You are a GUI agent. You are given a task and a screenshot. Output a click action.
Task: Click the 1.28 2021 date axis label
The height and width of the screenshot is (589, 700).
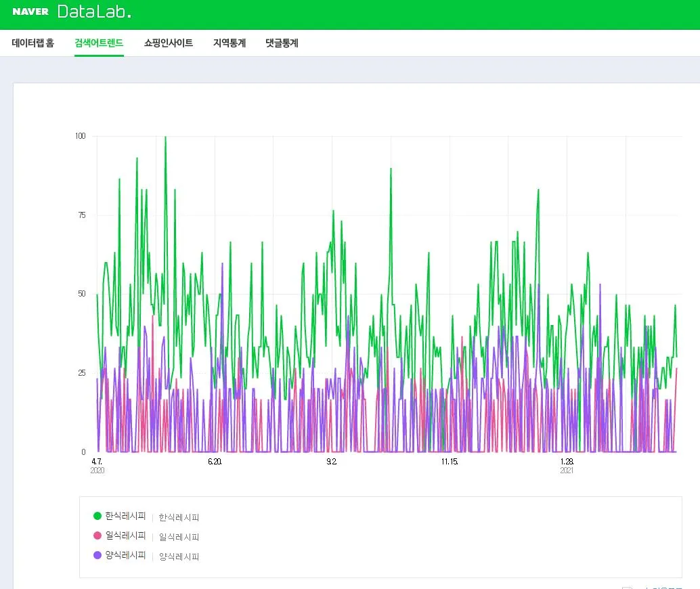coord(567,466)
